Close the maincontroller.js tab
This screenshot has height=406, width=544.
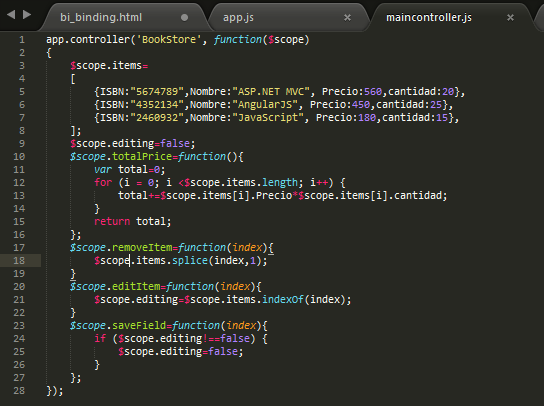(510, 17)
